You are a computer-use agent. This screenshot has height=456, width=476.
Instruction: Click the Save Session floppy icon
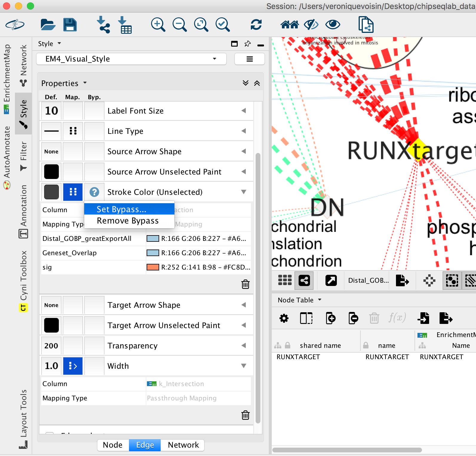tap(70, 25)
